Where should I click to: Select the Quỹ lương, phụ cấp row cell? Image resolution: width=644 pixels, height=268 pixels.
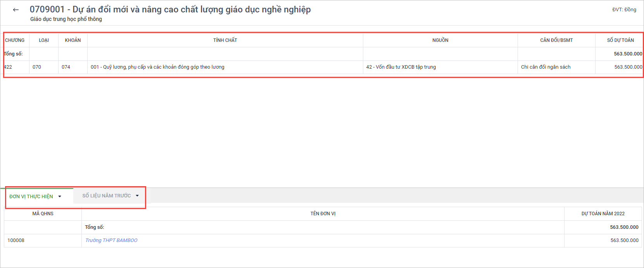[x=157, y=67]
